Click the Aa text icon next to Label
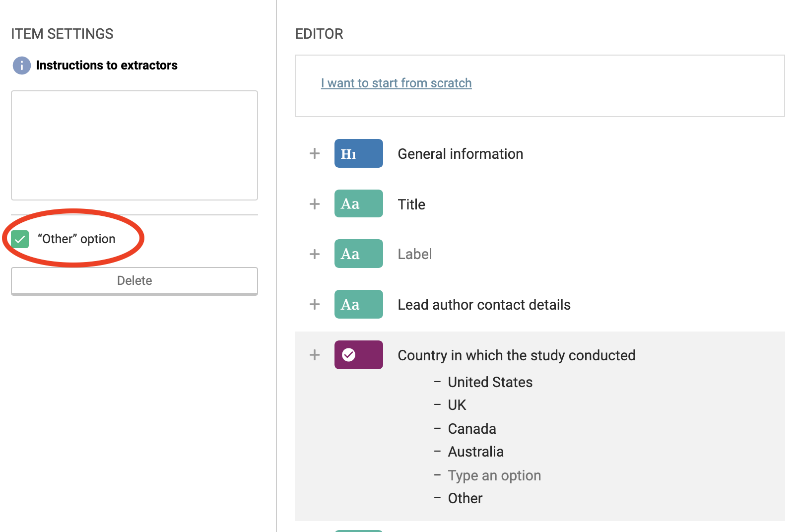 pos(358,254)
